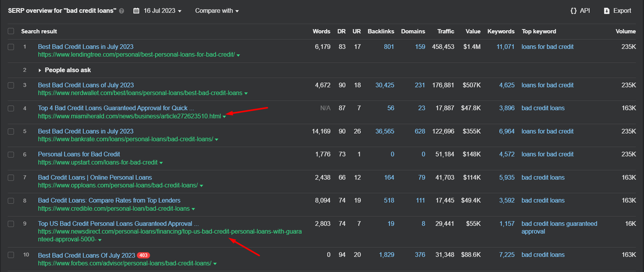Image resolution: width=644 pixels, height=272 pixels.
Task: Click the N/A words cell for miamiherald
Action: 325,108
